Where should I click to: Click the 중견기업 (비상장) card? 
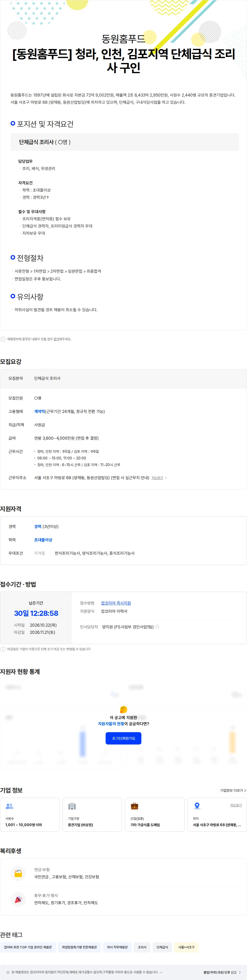point(92,814)
